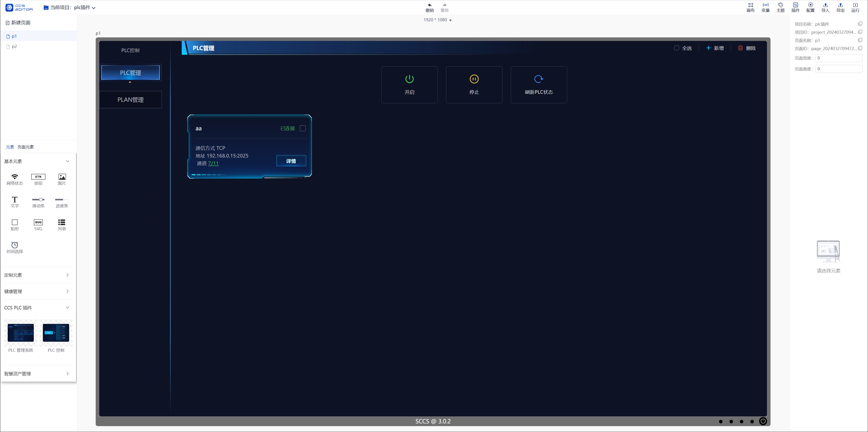The width and height of the screenshot is (868, 432).
Task: Click the Redo (重做) arrow icon
Action: tap(444, 5)
